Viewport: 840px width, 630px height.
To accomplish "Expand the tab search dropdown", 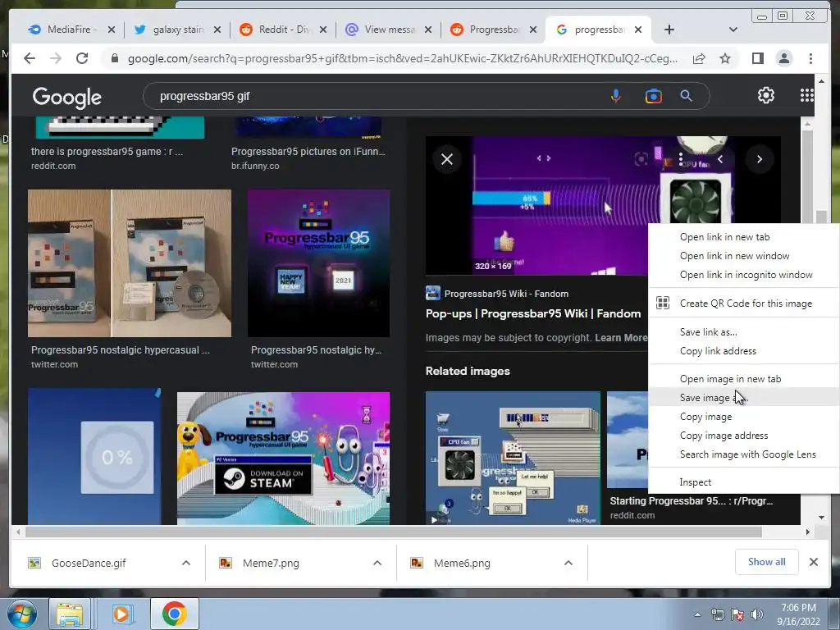I will (733, 30).
